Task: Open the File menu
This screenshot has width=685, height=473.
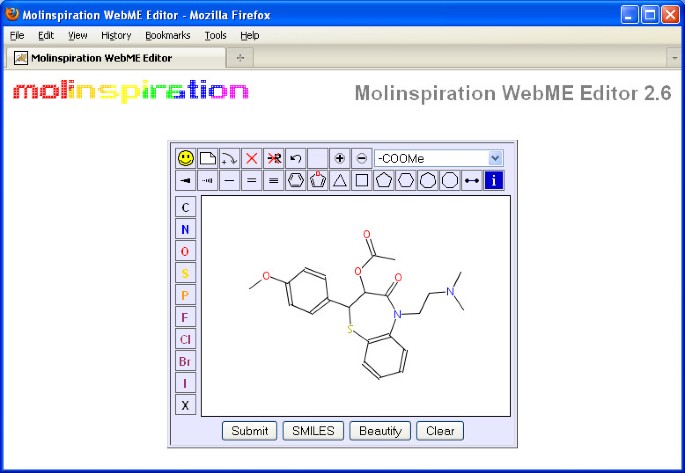Action: pyautogui.click(x=17, y=35)
